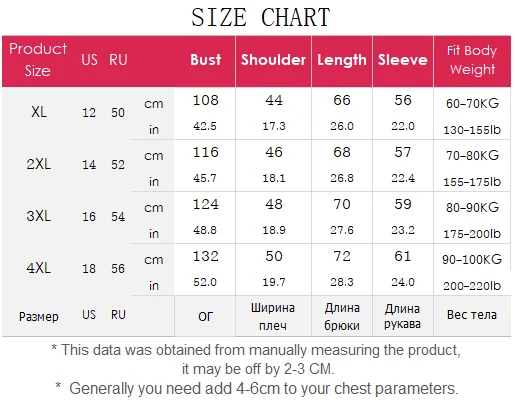Screen dimensions: 515x400
Task: Select the 2XL size row label
Action: click(39, 164)
